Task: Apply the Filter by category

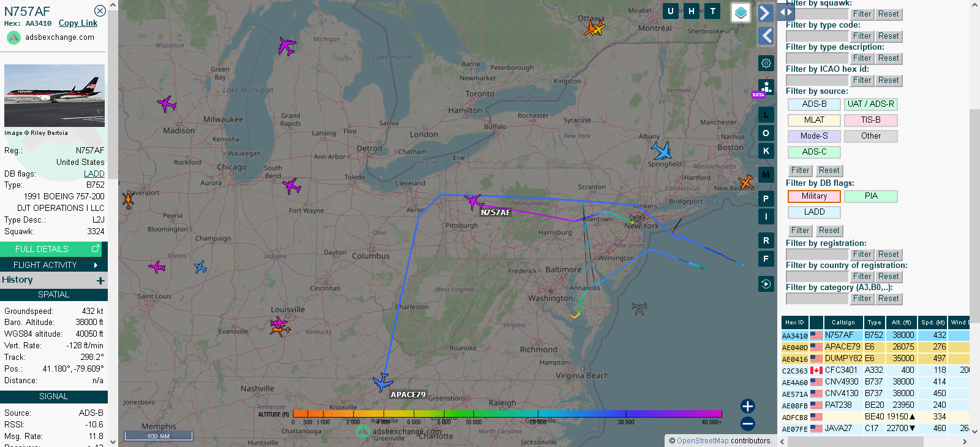Action: [x=862, y=299]
